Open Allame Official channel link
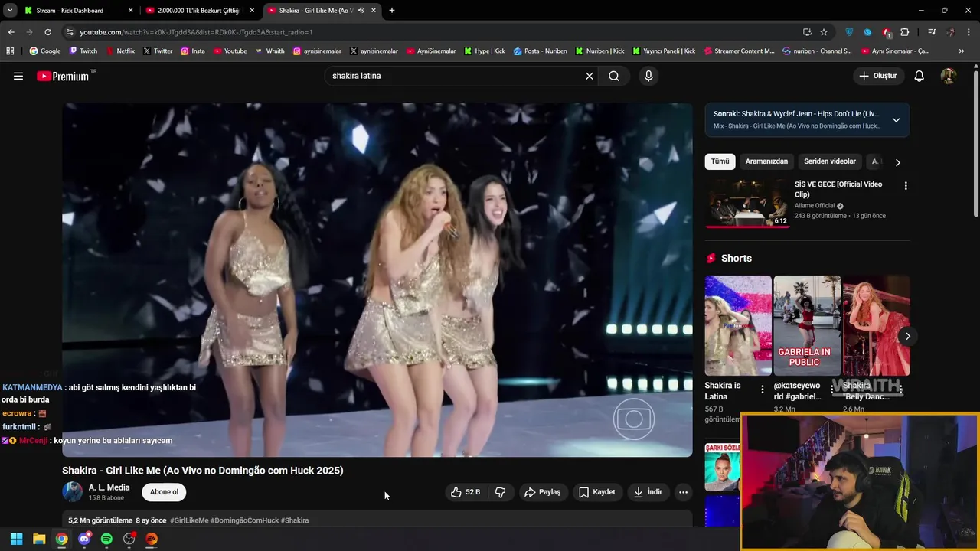 pyautogui.click(x=815, y=206)
